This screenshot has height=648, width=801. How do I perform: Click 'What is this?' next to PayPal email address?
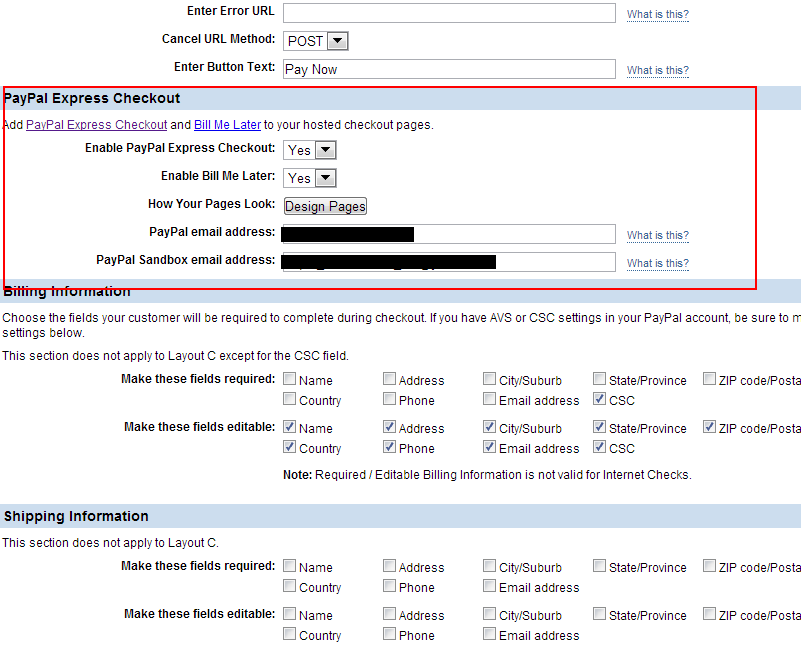pyautogui.click(x=658, y=235)
